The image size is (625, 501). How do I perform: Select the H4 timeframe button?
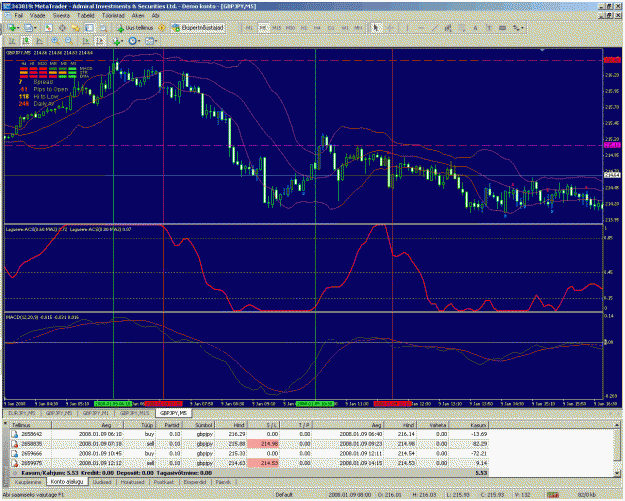[317, 28]
